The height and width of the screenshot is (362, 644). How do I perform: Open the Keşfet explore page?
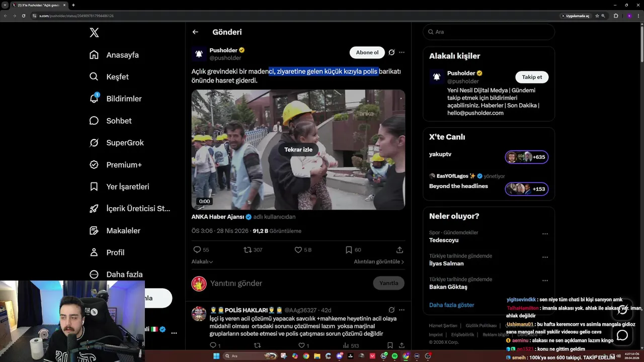pyautogui.click(x=109, y=77)
